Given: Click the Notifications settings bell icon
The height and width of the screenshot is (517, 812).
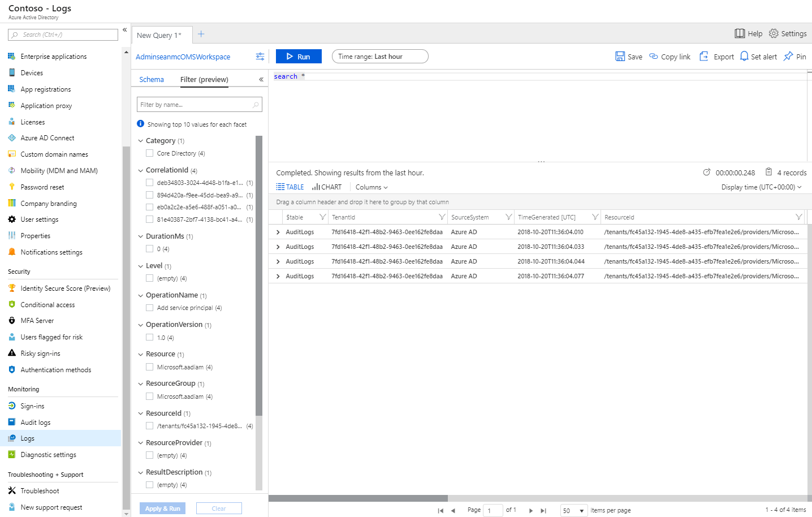Looking at the screenshot, I should (11, 252).
